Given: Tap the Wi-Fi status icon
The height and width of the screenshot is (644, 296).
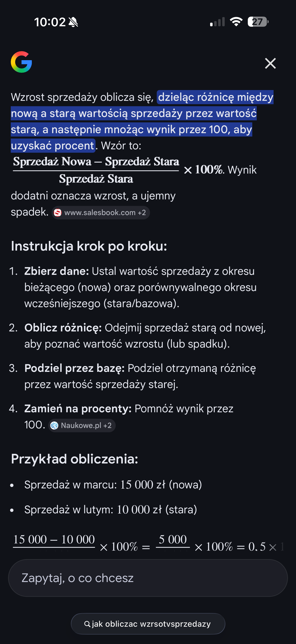Looking at the screenshot, I should click(236, 22).
